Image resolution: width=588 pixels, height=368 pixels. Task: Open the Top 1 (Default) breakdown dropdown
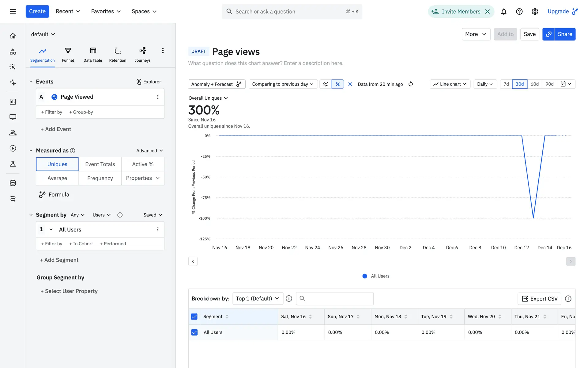(x=257, y=298)
